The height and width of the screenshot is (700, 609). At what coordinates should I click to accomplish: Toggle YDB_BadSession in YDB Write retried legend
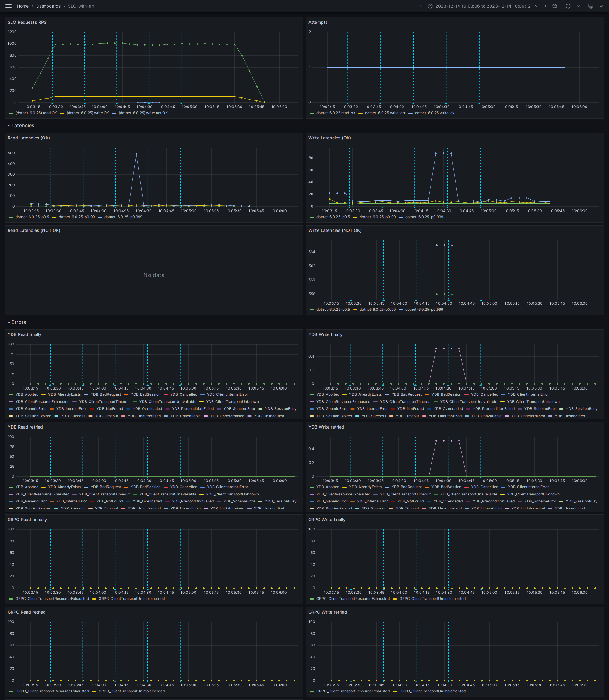tap(446, 487)
